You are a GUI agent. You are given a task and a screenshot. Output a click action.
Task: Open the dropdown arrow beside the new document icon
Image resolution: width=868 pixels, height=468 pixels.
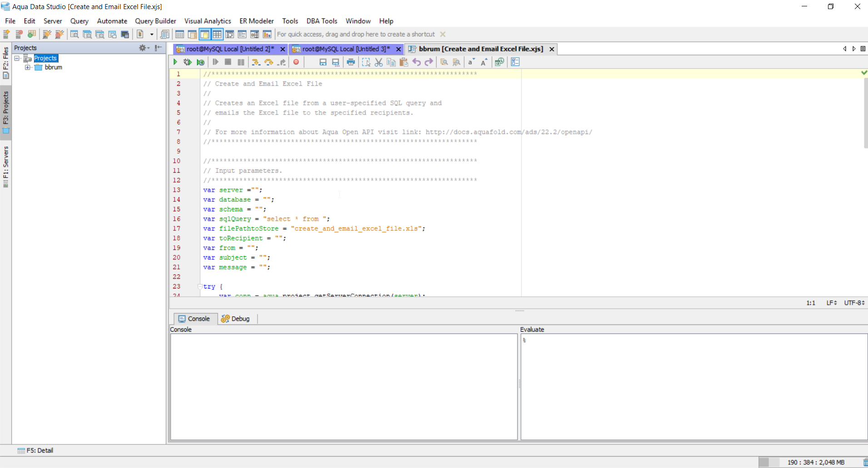point(152,35)
